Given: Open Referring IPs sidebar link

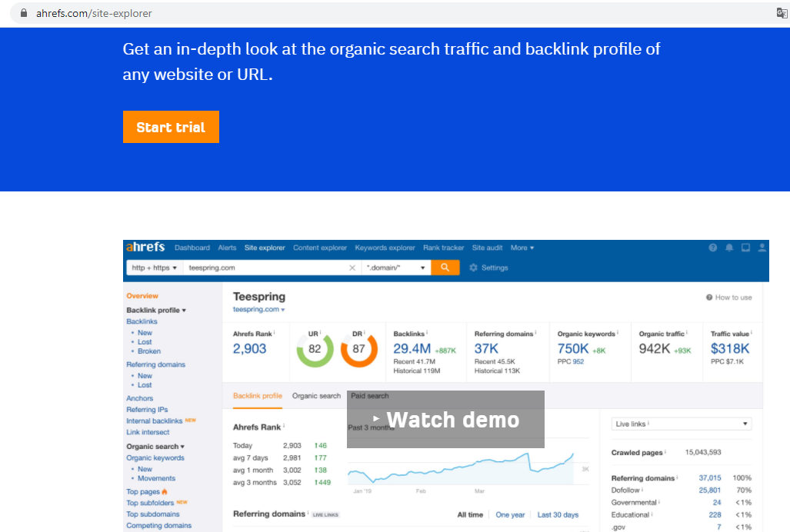Looking at the screenshot, I should click(147, 410).
